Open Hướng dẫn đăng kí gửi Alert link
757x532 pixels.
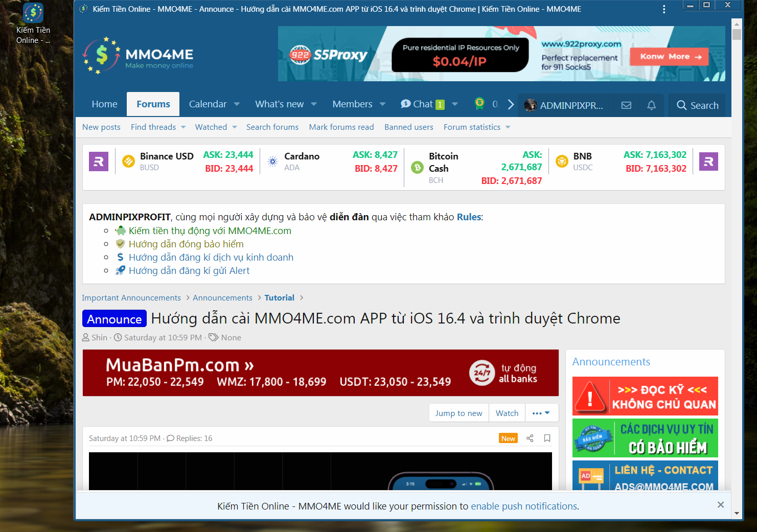[189, 271]
